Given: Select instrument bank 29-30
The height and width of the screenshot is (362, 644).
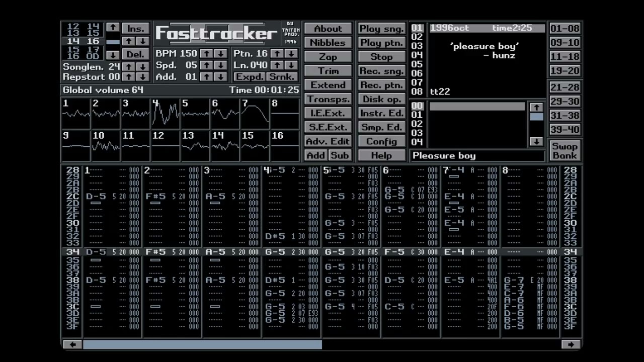Looking at the screenshot, I should coord(565,102).
